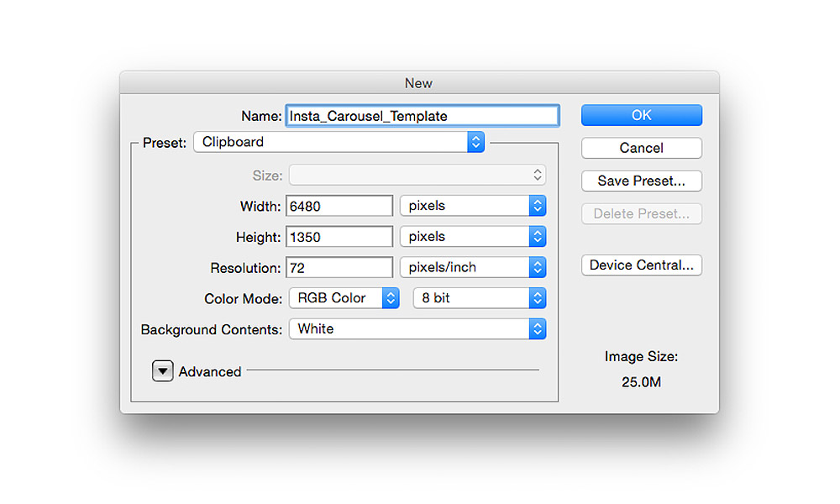Open the Background Contents dropdown set to White
840x504 pixels.
pyautogui.click(x=417, y=329)
